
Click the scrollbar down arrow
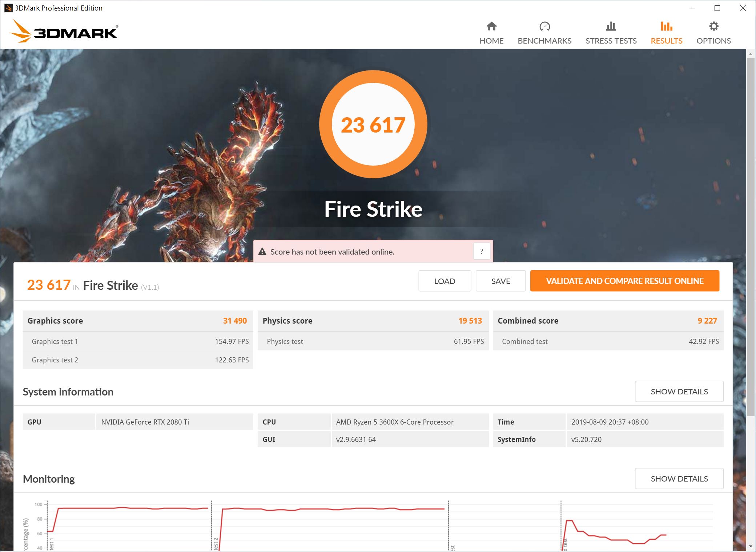click(751, 547)
